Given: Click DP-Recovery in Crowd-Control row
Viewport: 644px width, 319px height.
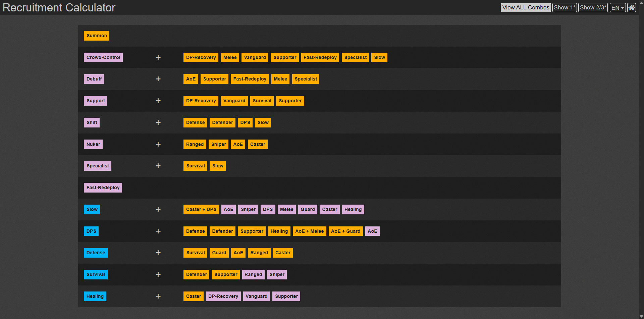Looking at the screenshot, I should point(201,57).
